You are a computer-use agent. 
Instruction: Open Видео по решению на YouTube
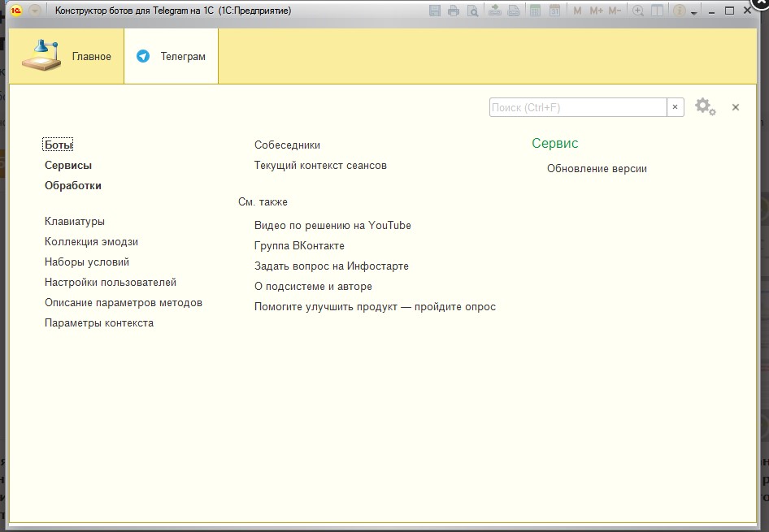[332, 225]
